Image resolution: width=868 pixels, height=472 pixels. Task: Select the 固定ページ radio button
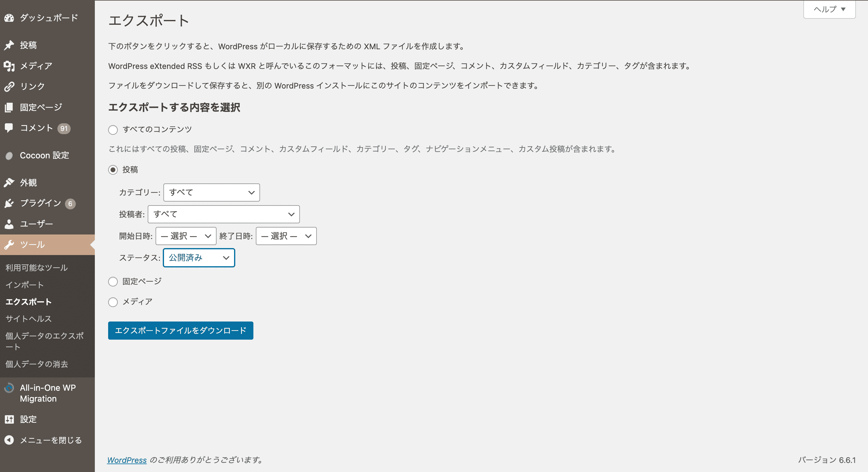click(x=113, y=282)
